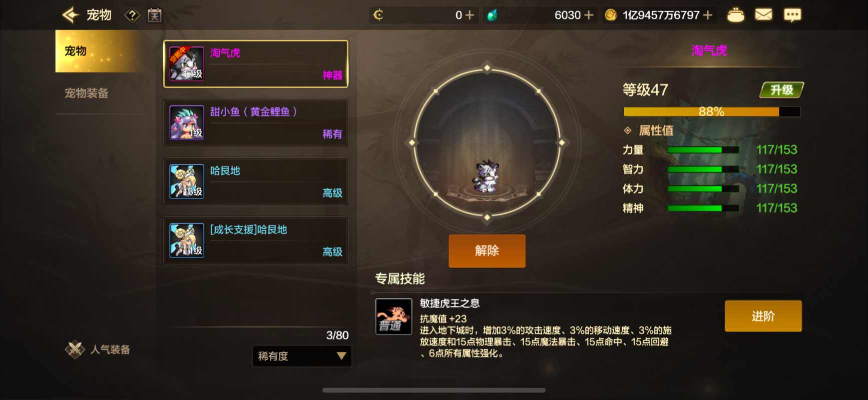Add gems with plus next to 6030
The image size is (868, 400).
pos(589,15)
